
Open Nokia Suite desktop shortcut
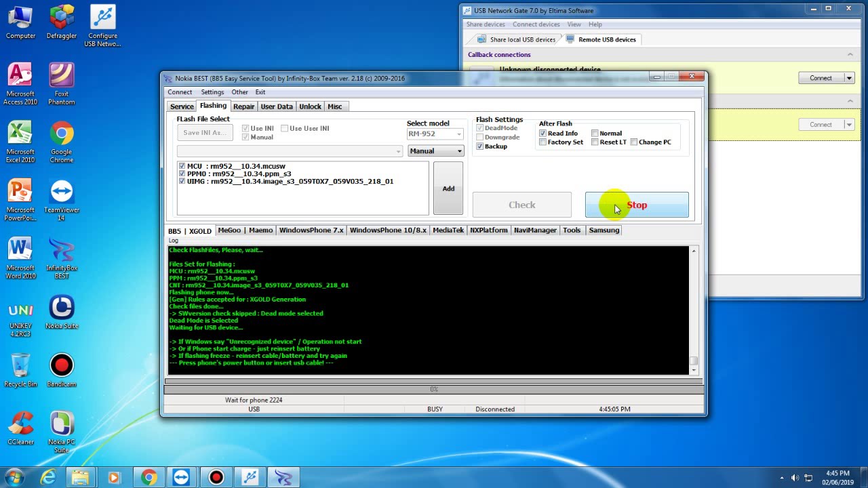[62, 312]
